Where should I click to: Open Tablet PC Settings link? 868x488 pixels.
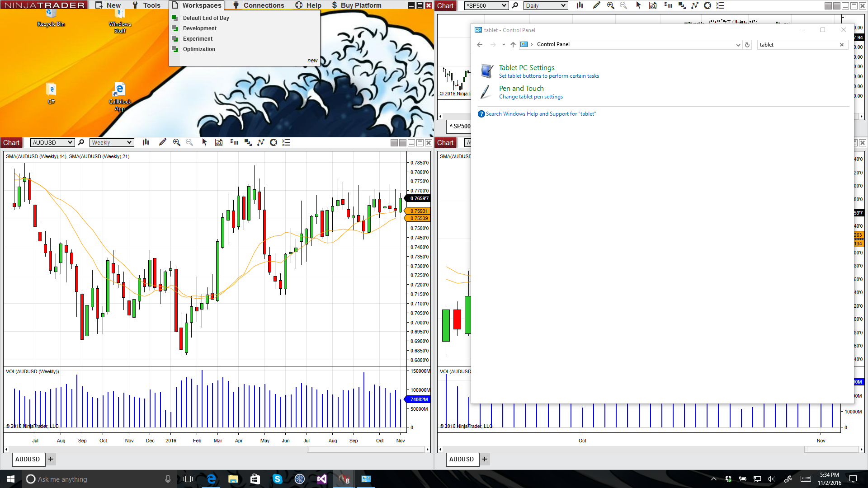[527, 67]
